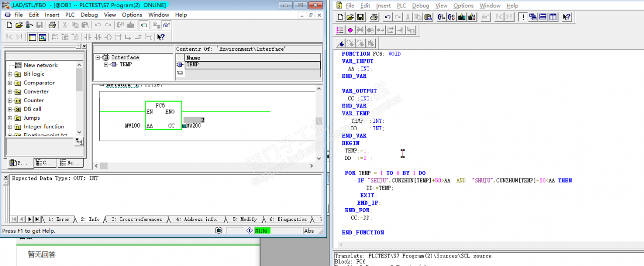Click the output coil icon in LAD toolbar
Image resolution: width=644 pixels, height=266 pixels.
tap(108, 37)
